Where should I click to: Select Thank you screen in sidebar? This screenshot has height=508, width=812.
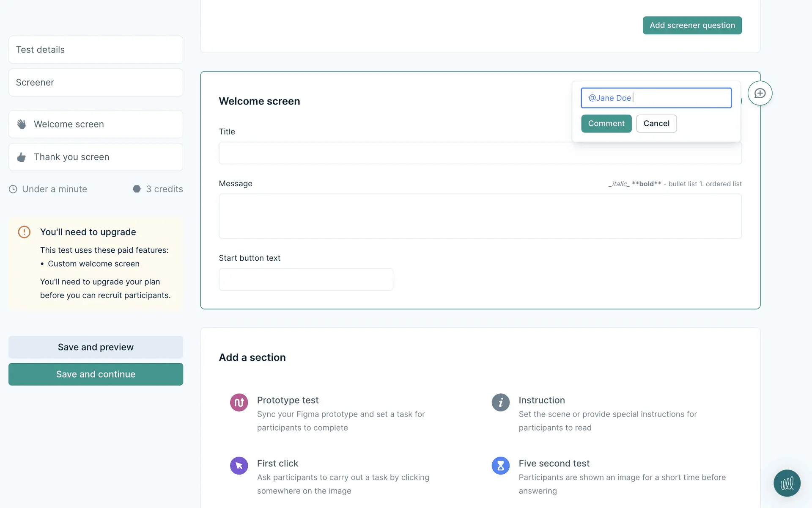click(96, 157)
